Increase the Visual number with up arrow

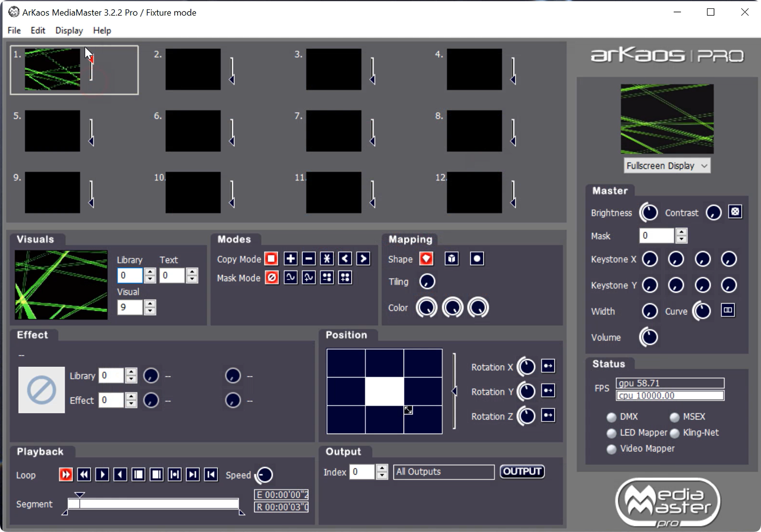150,304
